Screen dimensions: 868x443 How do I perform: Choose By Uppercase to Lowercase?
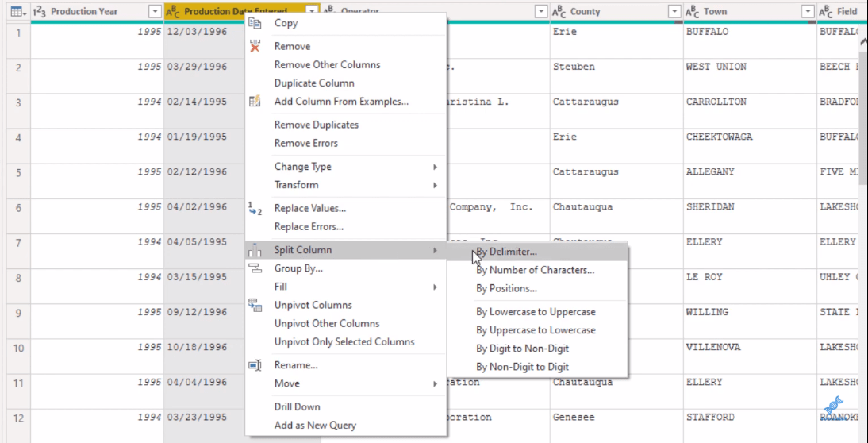[x=537, y=330]
